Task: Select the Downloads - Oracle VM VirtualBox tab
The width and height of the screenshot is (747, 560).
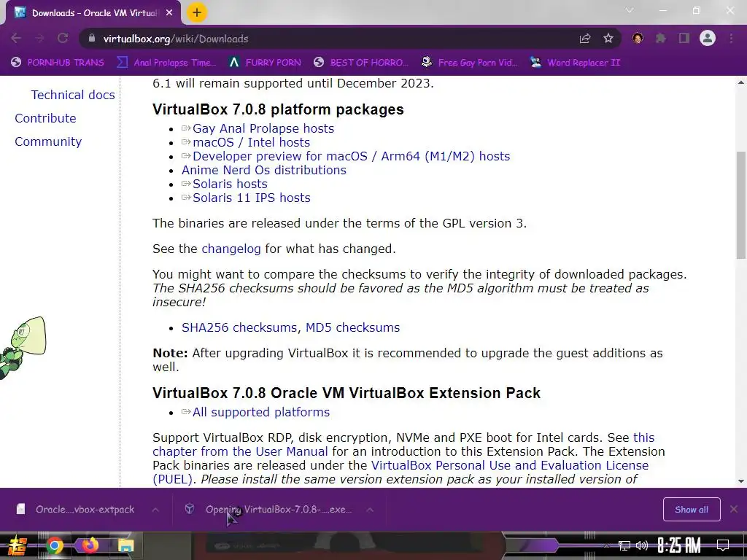Action: point(93,13)
